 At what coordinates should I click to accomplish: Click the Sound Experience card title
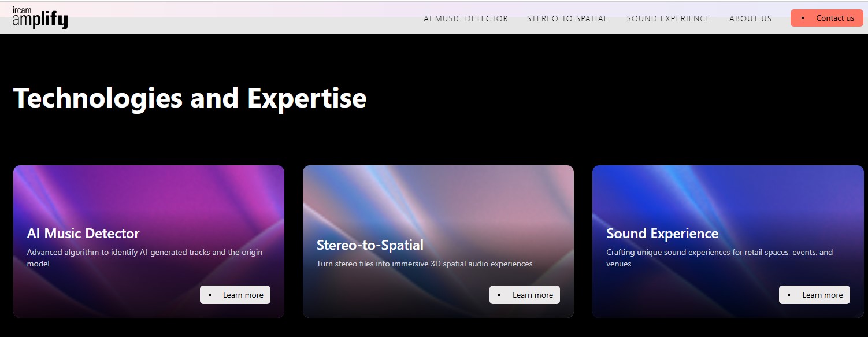coord(662,234)
